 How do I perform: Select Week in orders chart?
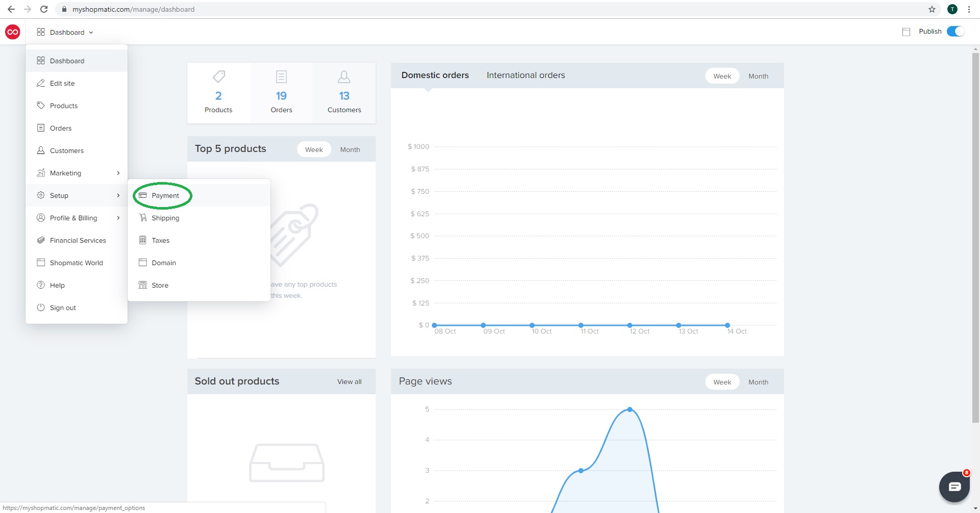pyautogui.click(x=722, y=76)
